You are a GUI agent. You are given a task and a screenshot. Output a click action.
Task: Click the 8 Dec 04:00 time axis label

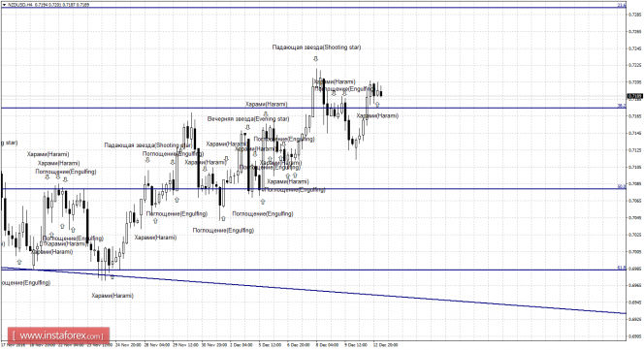[x=328, y=345]
